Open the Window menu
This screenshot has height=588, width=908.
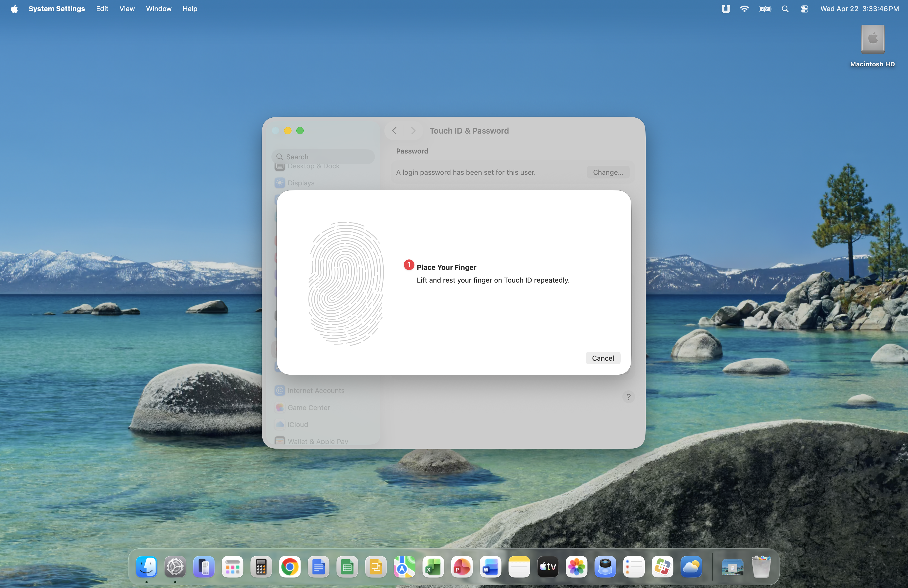(x=158, y=8)
